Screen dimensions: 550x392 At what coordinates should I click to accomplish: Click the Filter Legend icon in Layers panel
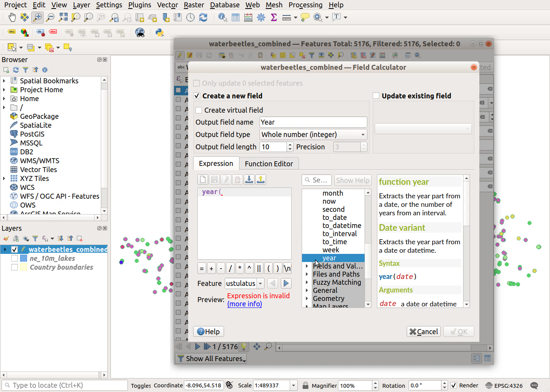coord(35,238)
